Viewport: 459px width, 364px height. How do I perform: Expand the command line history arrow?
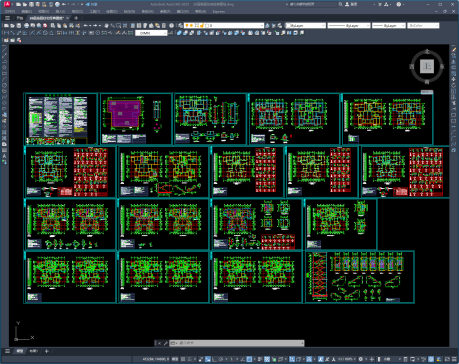pyautogui.click(x=303, y=343)
